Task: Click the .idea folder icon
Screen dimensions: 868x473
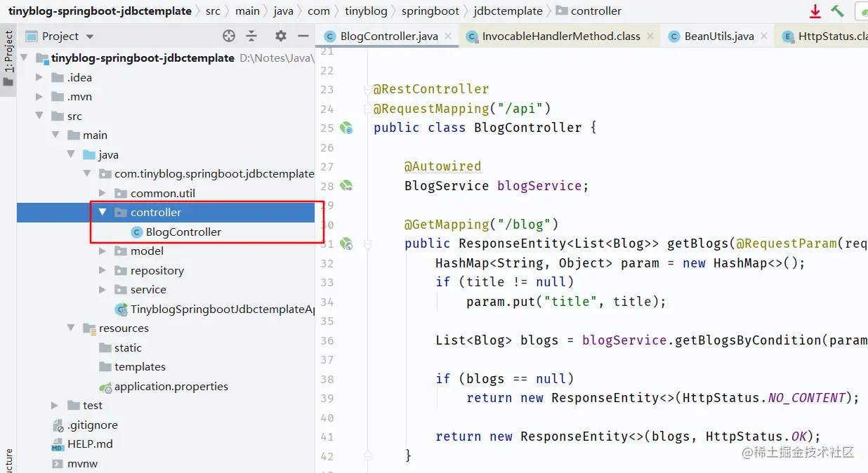Action: coord(58,78)
